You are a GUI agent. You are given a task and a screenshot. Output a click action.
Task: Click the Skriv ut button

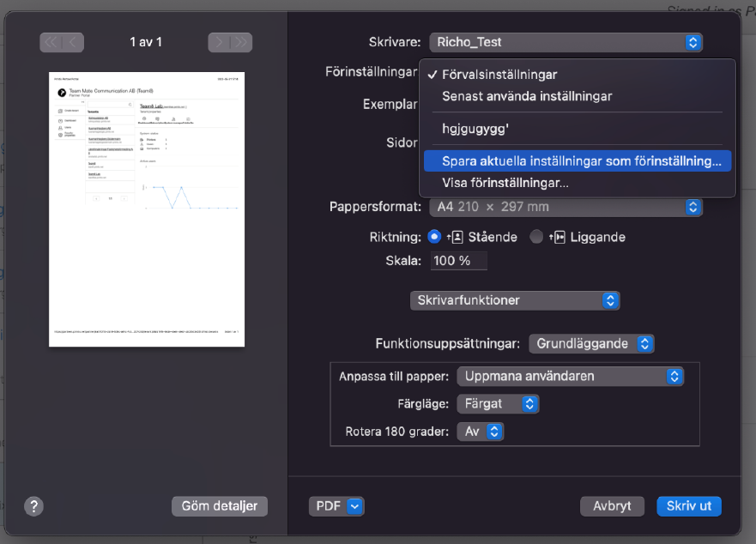pyautogui.click(x=689, y=506)
